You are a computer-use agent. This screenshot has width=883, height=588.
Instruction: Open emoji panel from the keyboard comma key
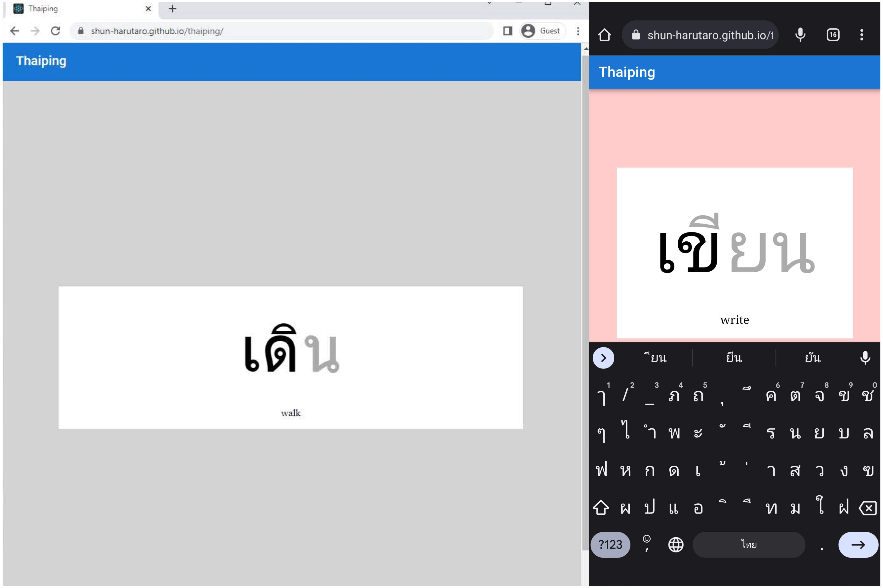click(647, 544)
